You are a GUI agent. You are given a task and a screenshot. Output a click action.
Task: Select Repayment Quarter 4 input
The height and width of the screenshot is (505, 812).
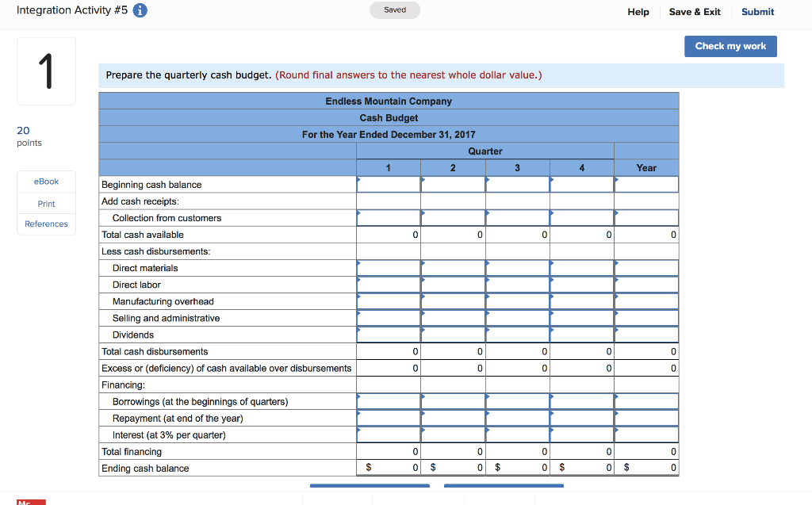tap(582, 418)
